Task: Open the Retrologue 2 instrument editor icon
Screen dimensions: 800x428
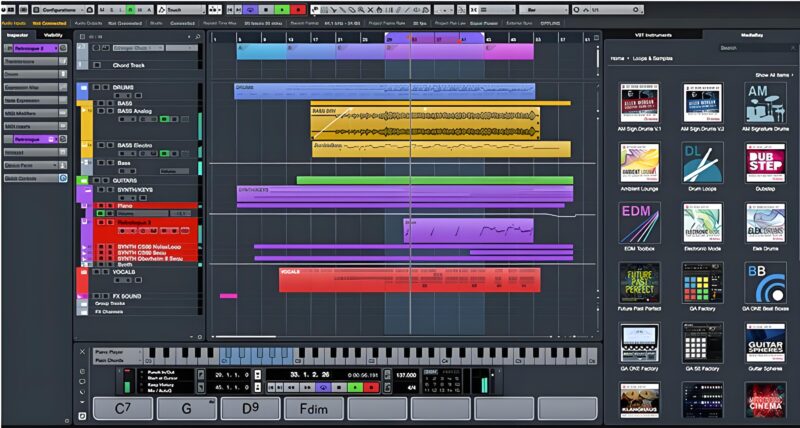Action: (x=63, y=48)
